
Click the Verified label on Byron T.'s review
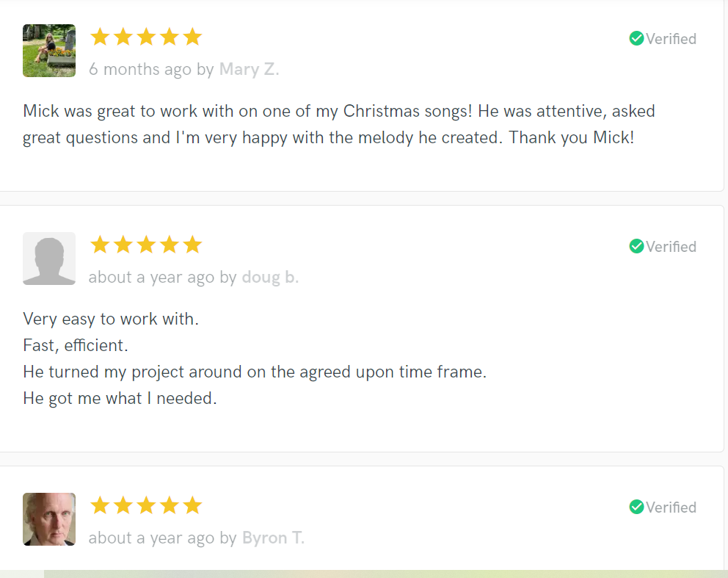[x=671, y=507]
